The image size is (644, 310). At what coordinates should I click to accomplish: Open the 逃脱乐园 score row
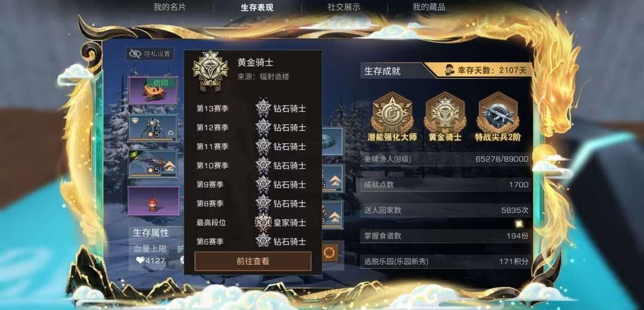point(445,261)
